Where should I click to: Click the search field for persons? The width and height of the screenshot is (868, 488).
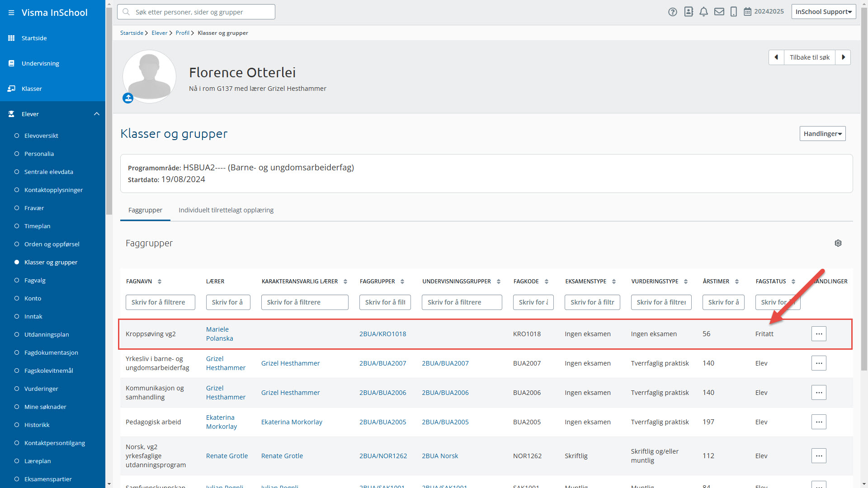coord(196,12)
